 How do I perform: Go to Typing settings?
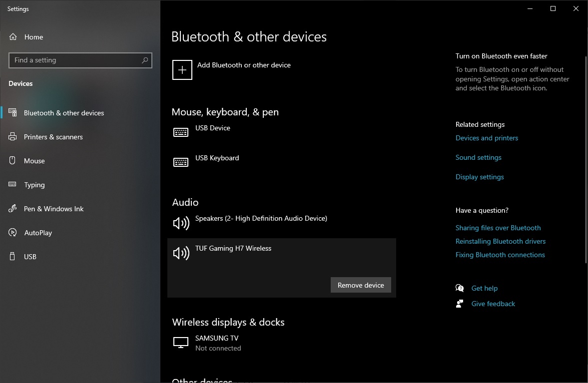[34, 185]
